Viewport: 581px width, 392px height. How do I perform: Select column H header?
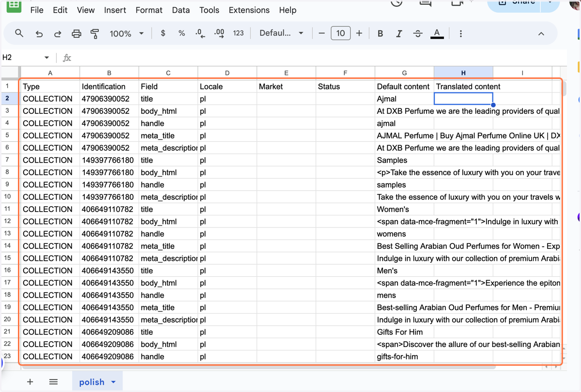[463, 73]
